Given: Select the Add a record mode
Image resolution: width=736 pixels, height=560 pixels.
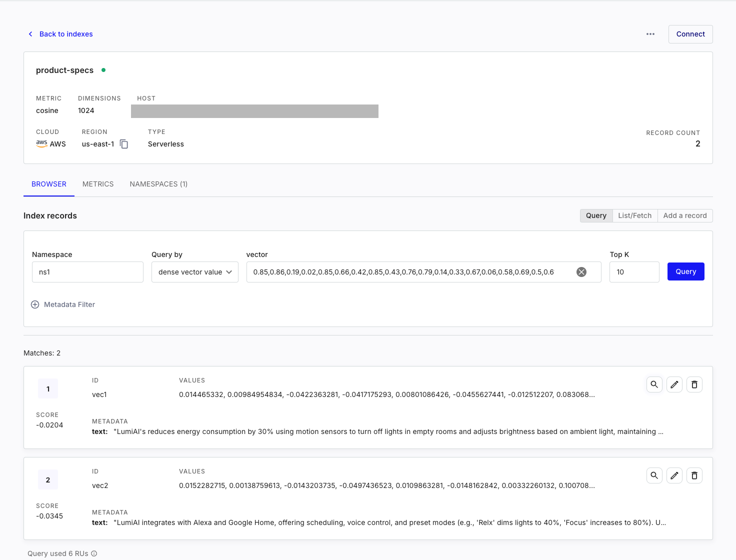Looking at the screenshot, I should click(684, 215).
